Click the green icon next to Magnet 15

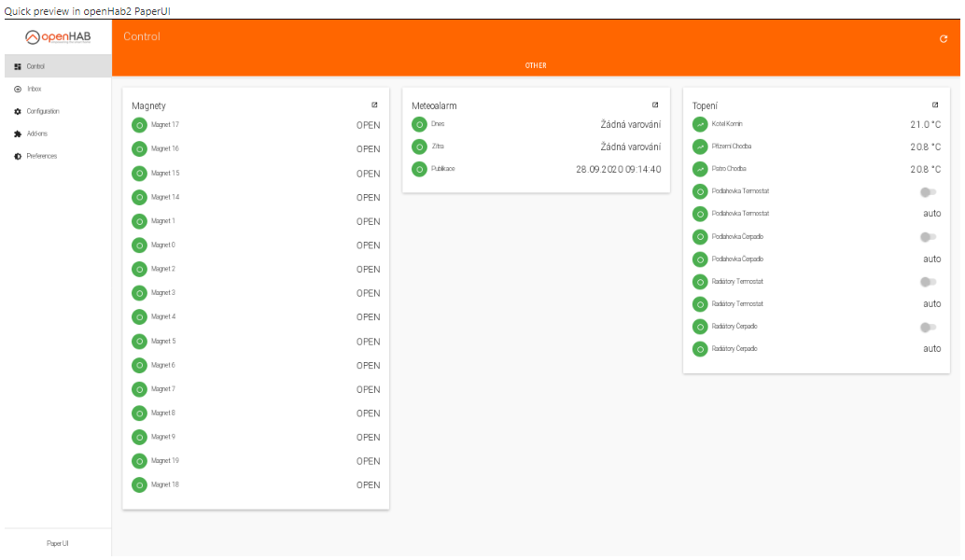pos(140,174)
